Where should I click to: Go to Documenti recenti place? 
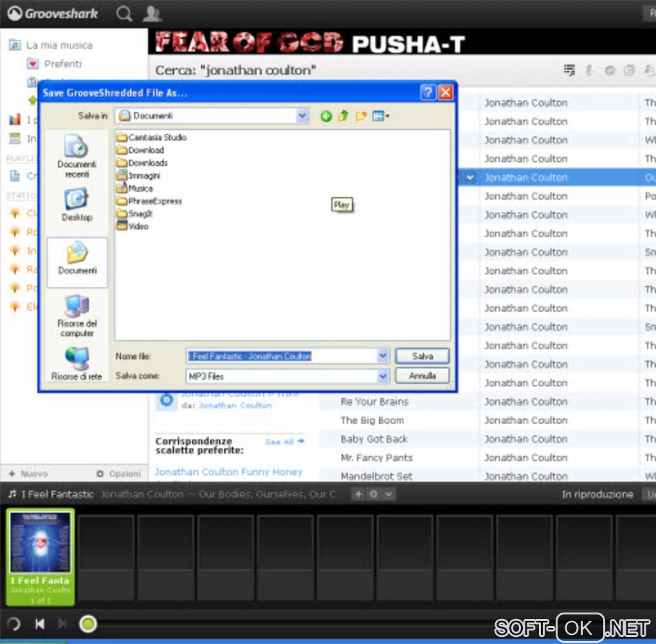(x=77, y=157)
